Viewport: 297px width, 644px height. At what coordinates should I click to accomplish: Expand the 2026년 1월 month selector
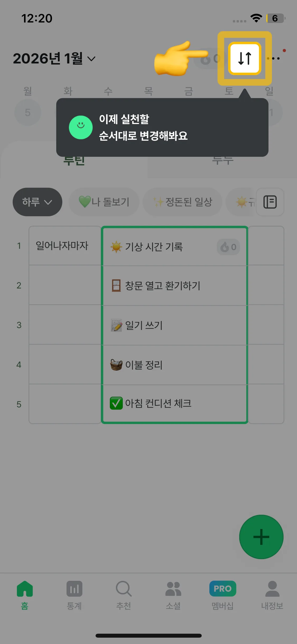54,58
